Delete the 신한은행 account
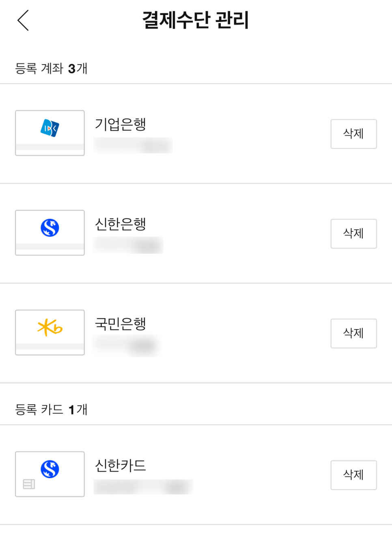 [353, 234]
